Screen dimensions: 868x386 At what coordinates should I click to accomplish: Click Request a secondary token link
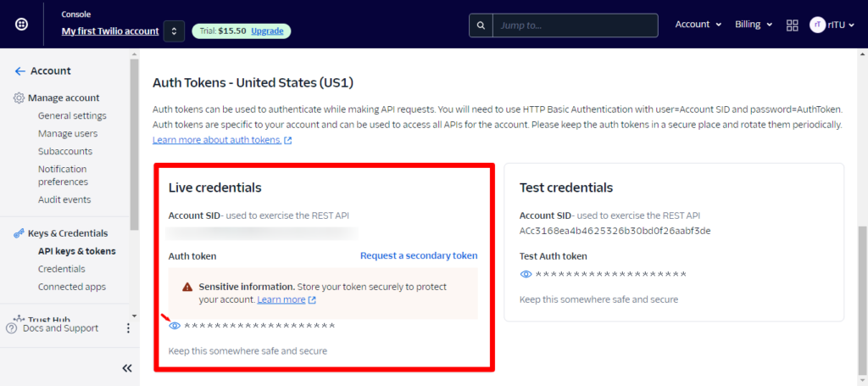tap(419, 255)
